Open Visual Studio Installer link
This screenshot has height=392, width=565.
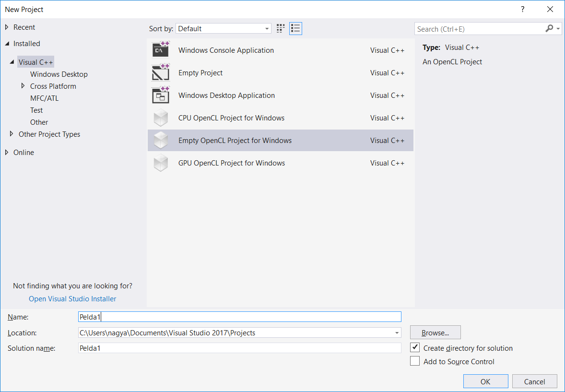[72, 299]
